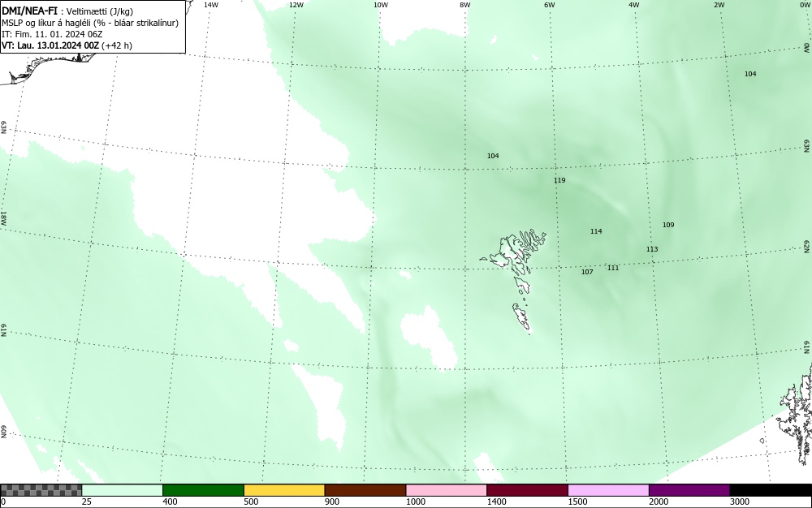Click the 63N label on the right edge
812x508 pixels.
tap(807, 146)
